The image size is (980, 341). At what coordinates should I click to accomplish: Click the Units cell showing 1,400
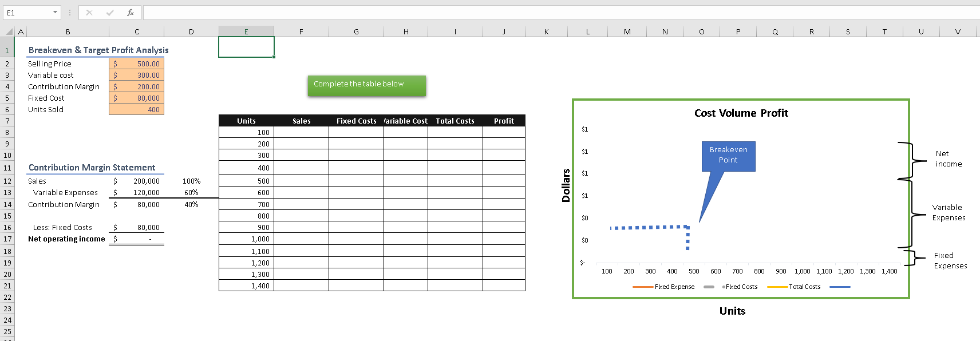point(246,286)
